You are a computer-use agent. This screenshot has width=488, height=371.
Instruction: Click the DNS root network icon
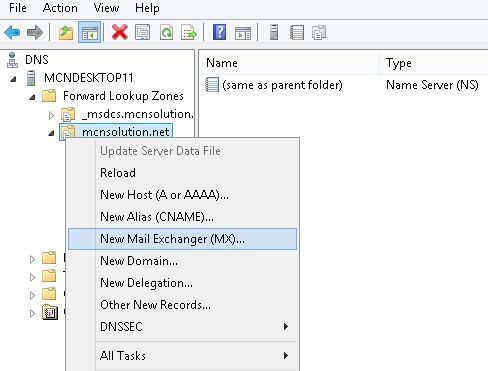pyautogui.click(x=12, y=60)
